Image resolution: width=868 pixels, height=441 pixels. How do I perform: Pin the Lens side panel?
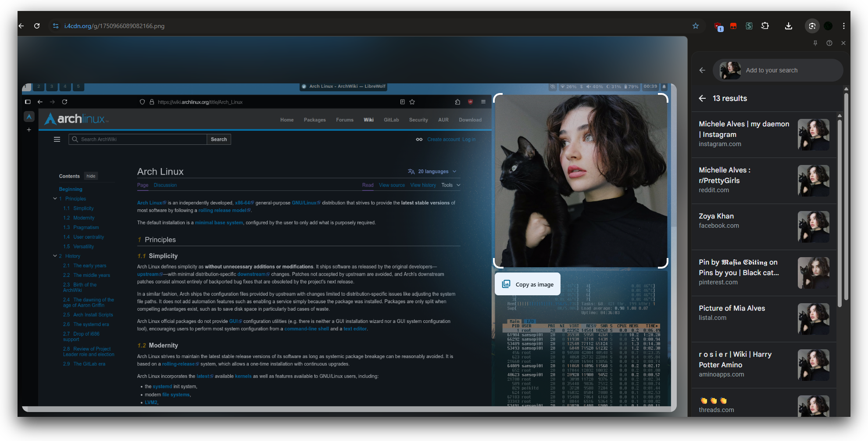(x=815, y=43)
